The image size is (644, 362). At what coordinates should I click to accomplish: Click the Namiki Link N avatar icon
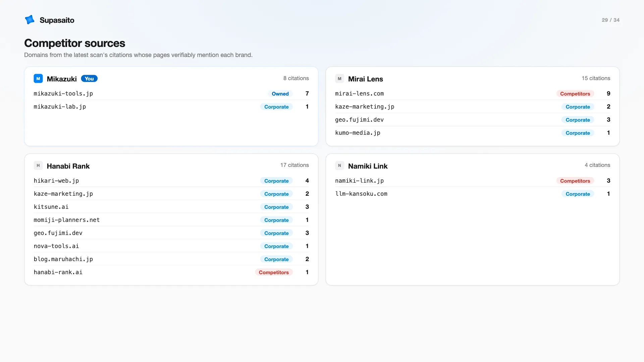click(x=339, y=166)
